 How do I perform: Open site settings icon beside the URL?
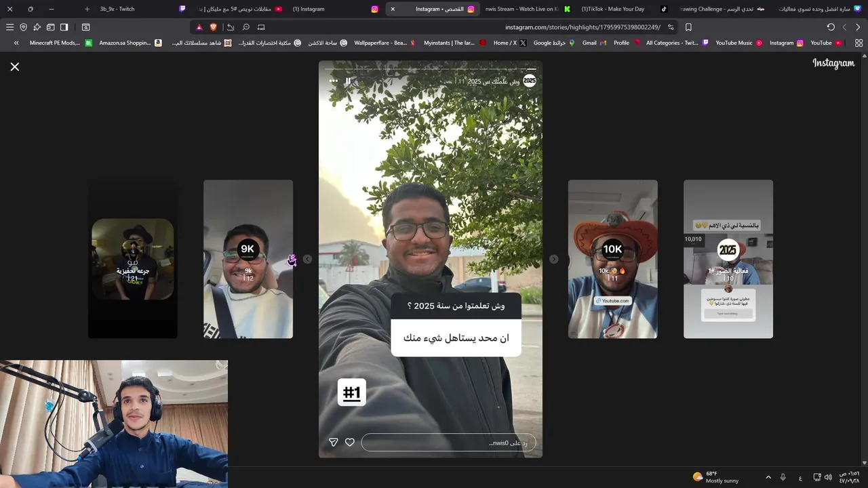coord(671,27)
